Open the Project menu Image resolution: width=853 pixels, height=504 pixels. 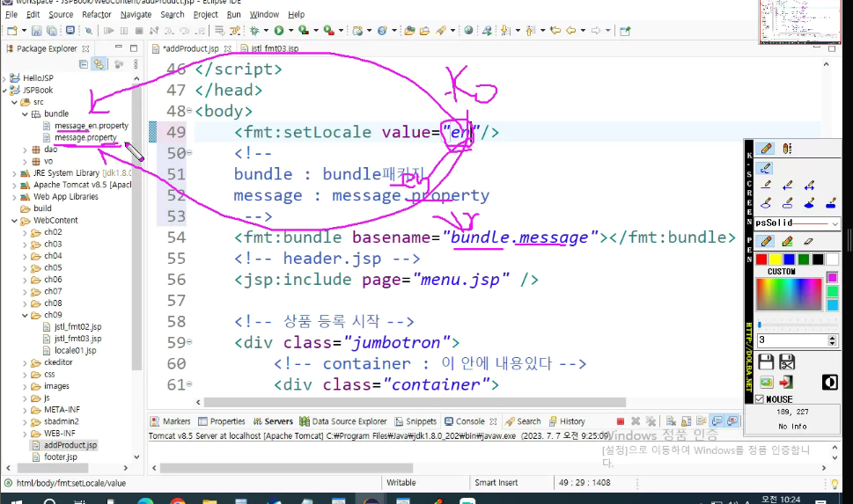[205, 15]
